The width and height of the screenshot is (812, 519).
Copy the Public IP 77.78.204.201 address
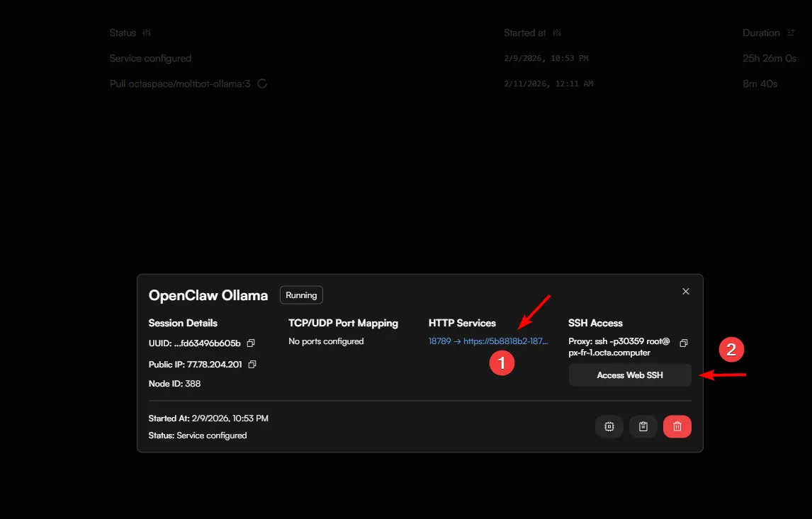(x=252, y=364)
